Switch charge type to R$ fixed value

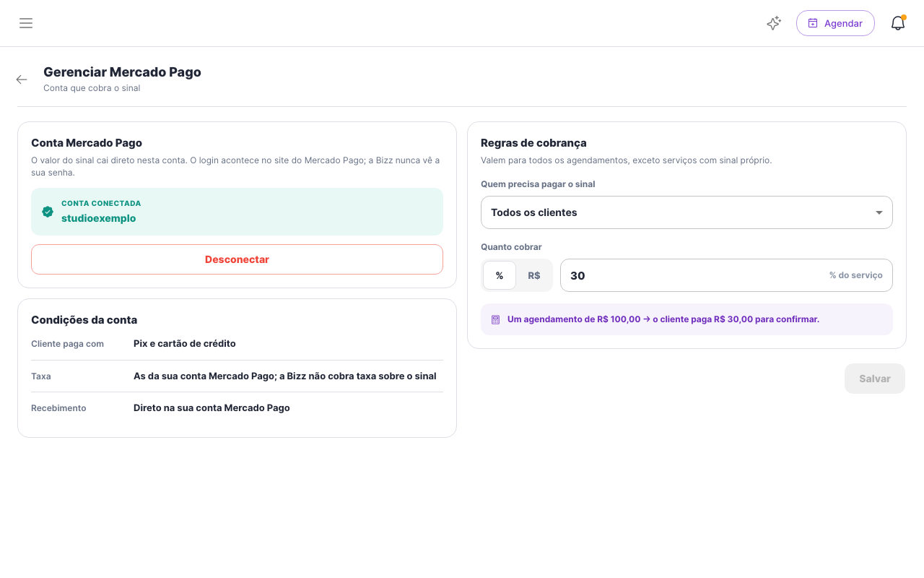coord(534,275)
